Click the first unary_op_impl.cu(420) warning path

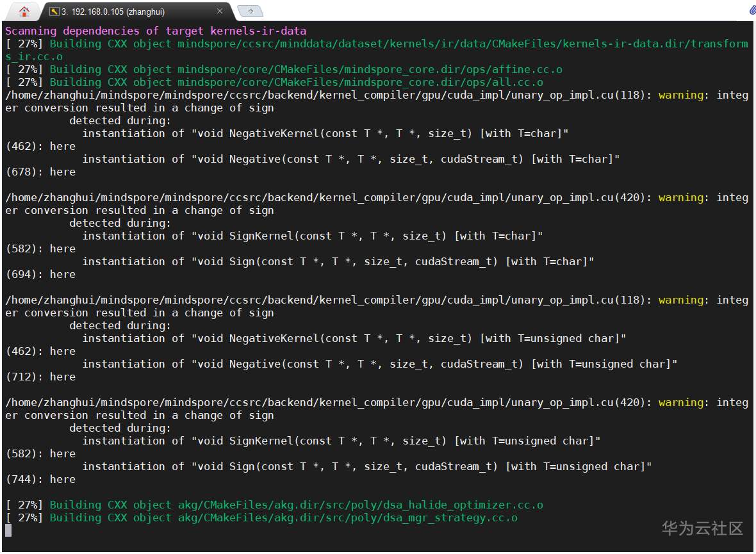[325, 198]
